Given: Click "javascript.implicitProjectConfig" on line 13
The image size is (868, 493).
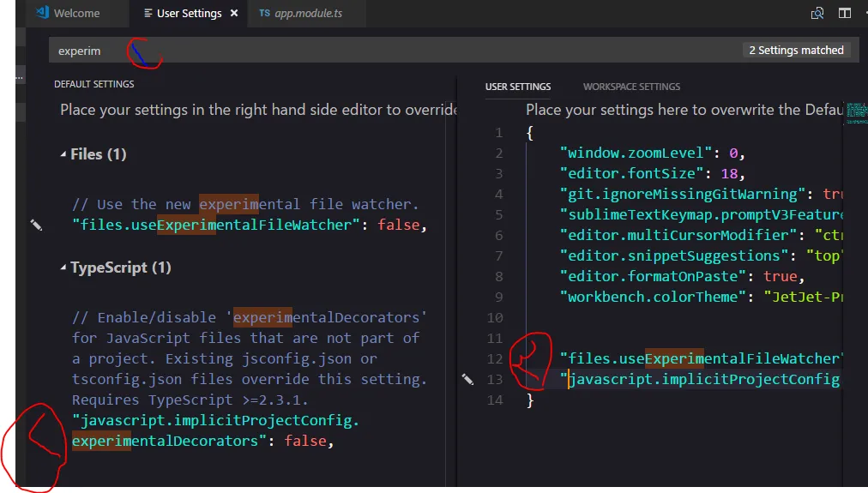Looking at the screenshot, I should coord(701,379).
